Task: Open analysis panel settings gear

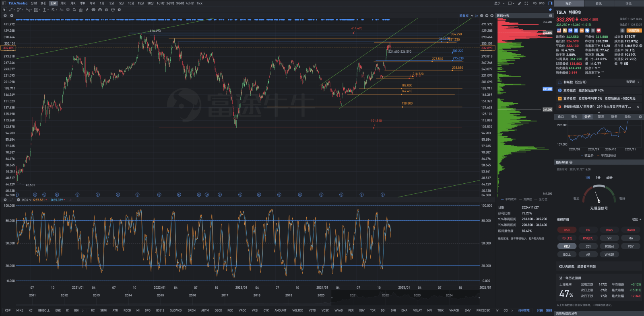Action: click(x=640, y=117)
